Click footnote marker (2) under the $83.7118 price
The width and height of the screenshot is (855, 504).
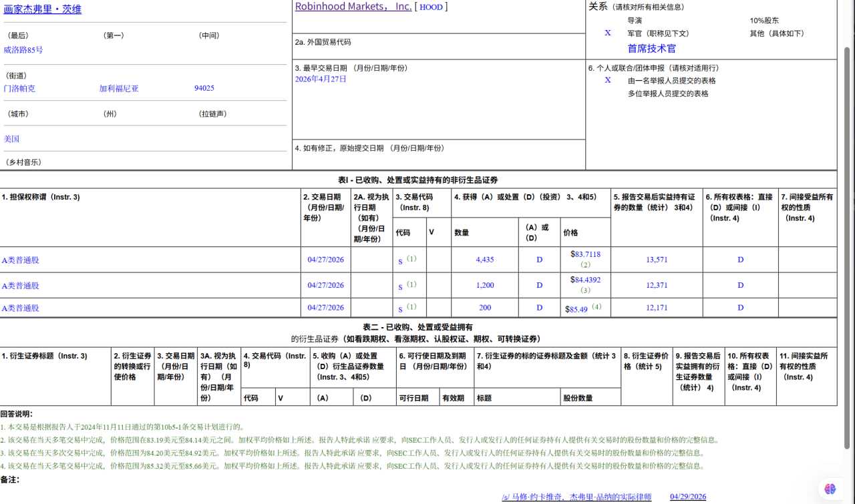click(x=586, y=265)
